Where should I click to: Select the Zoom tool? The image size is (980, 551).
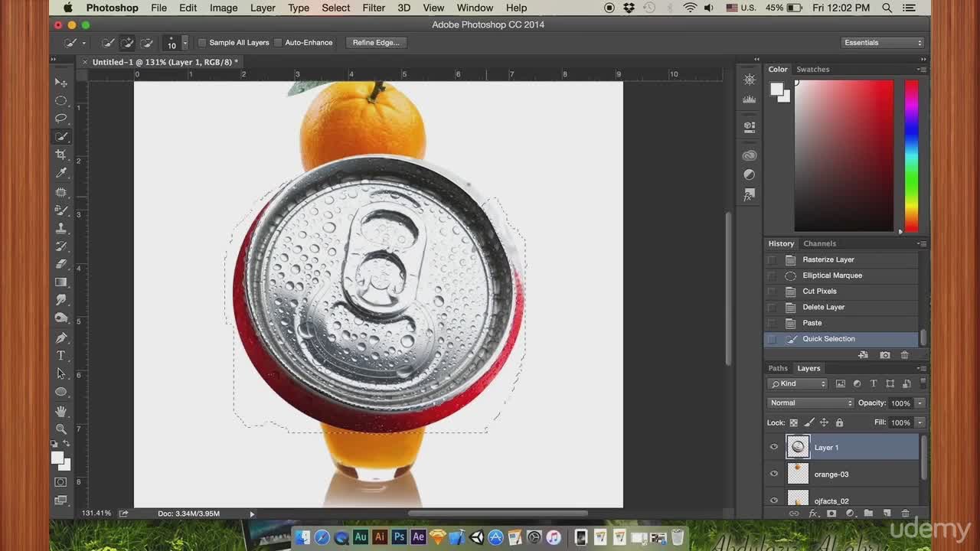pos(60,429)
